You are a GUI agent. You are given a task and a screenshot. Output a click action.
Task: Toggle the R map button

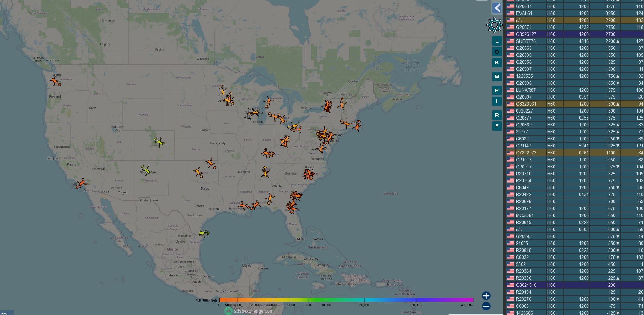point(497,115)
